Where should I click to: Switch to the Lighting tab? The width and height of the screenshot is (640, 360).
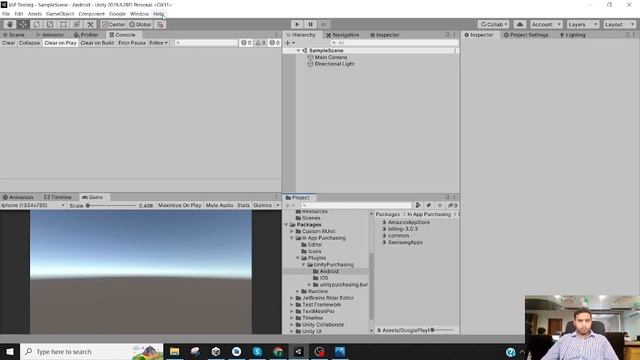[x=573, y=35]
